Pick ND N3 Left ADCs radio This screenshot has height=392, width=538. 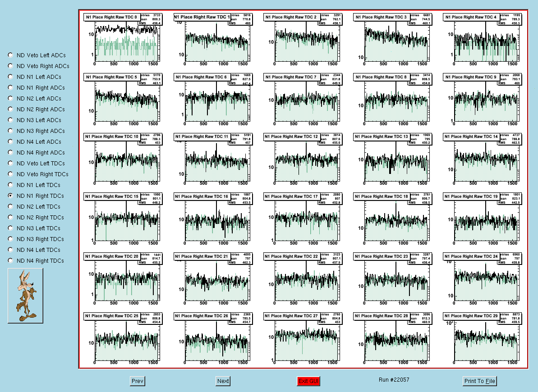pos(11,120)
